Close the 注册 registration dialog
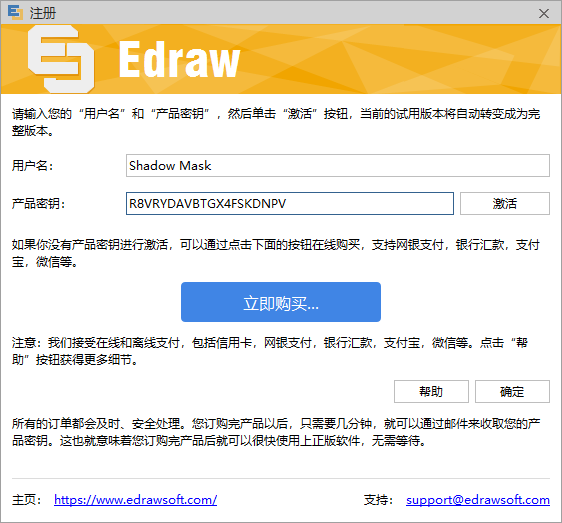The image size is (562, 523). tap(544, 14)
